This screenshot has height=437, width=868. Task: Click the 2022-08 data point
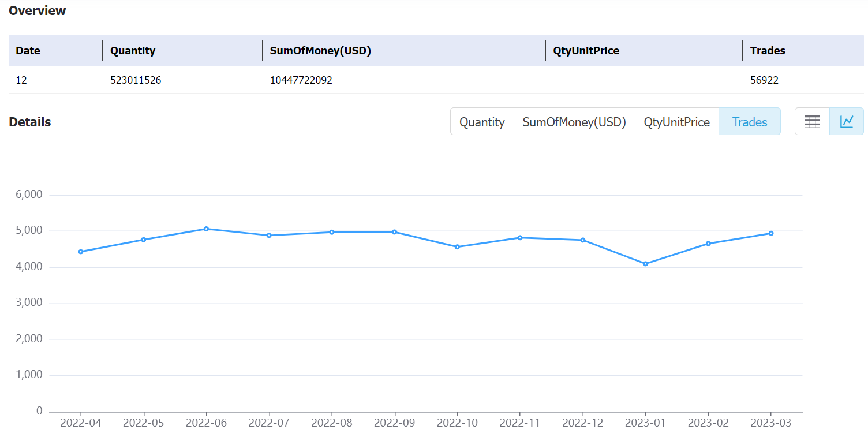(332, 232)
